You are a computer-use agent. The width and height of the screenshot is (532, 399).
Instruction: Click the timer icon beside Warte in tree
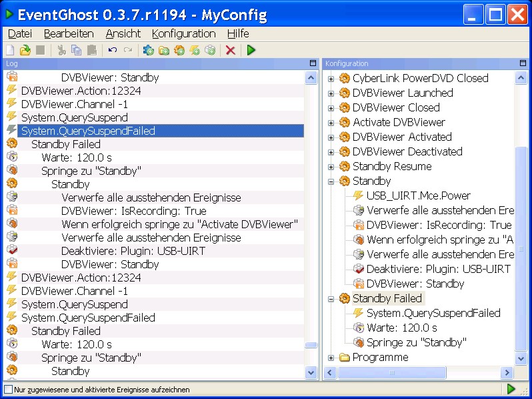click(x=358, y=328)
